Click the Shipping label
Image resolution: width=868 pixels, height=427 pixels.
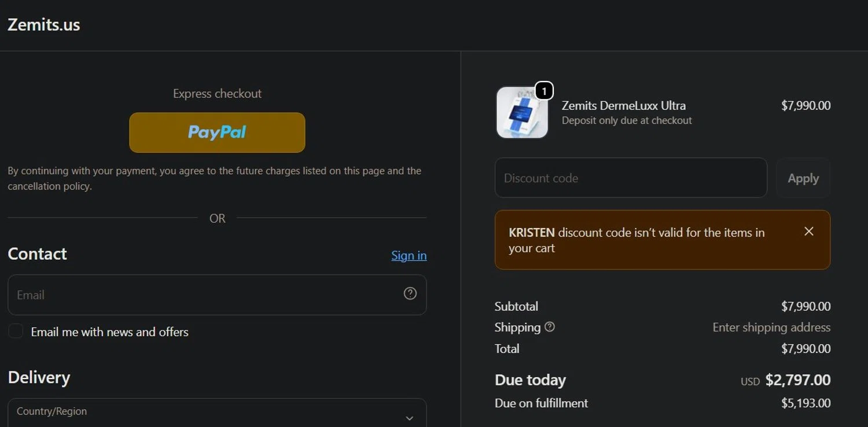[517, 327]
